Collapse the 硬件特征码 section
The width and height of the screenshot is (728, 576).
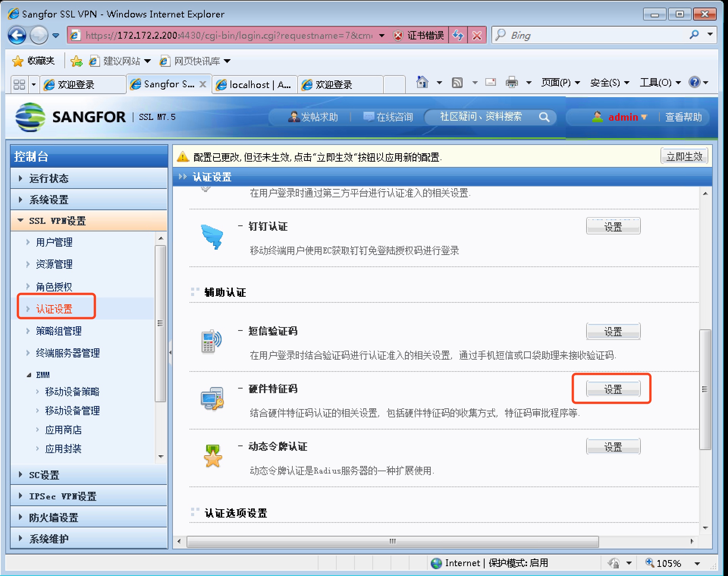240,389
